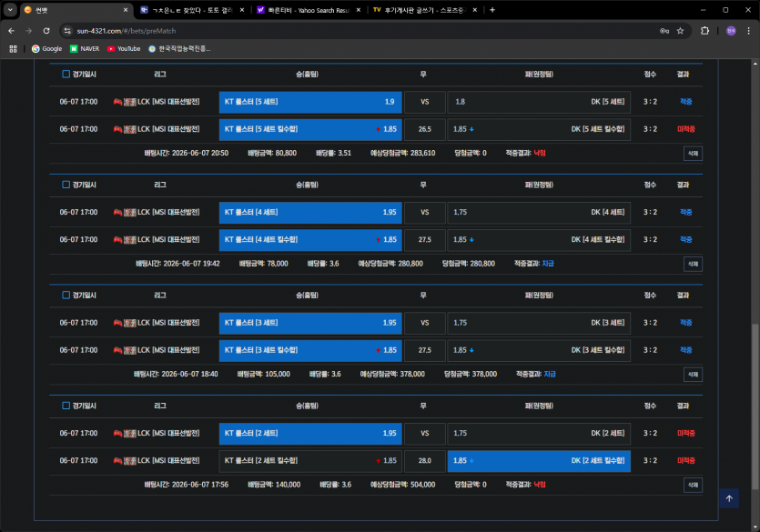The width and height of the screenshot is (760, 532).
Task: Open the browser extensions puzzle icon
Action: pos(704,31)
